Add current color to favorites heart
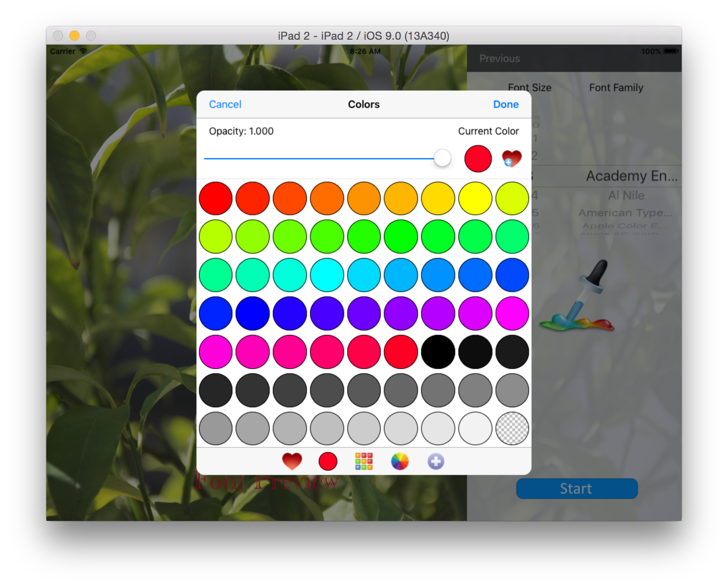 click(x=512, y=158)
